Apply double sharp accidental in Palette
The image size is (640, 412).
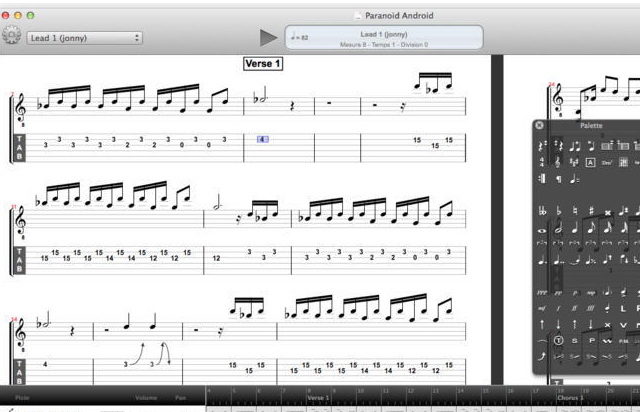click(607, 212)
